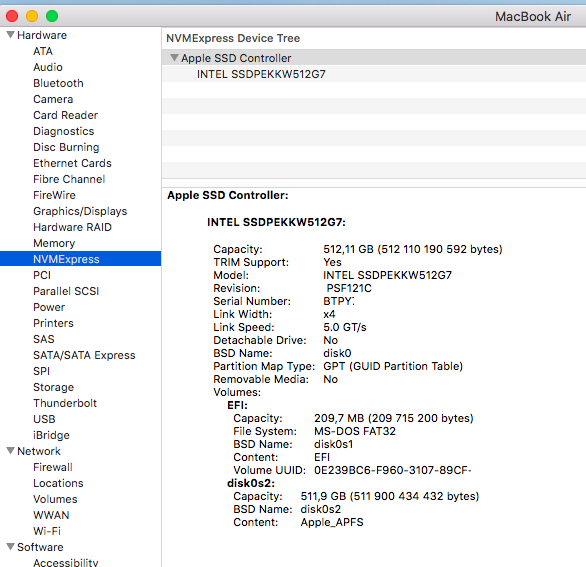Select Audio in the sidebar

click(x=48, y=67)
